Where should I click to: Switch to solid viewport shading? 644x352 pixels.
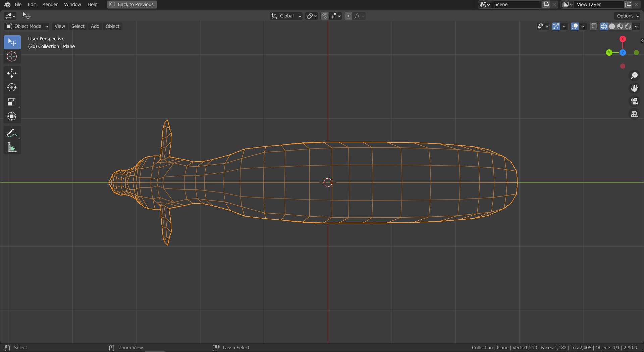click(612, 27)
